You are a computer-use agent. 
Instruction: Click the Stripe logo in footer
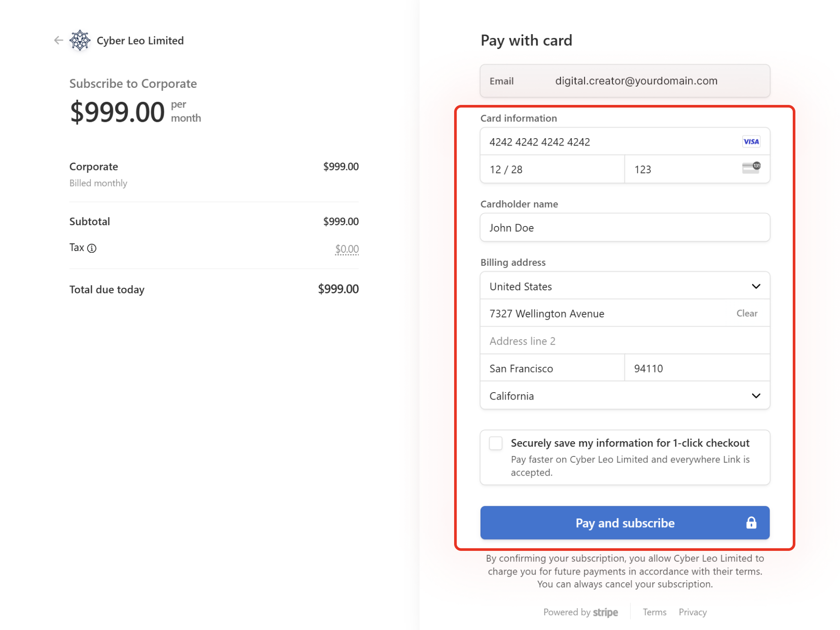605,612
